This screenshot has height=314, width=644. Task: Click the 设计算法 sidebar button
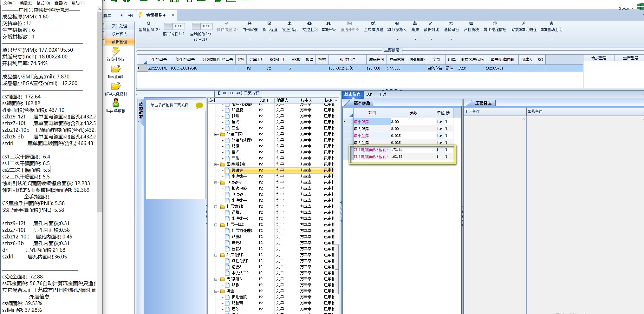[119, 34]
